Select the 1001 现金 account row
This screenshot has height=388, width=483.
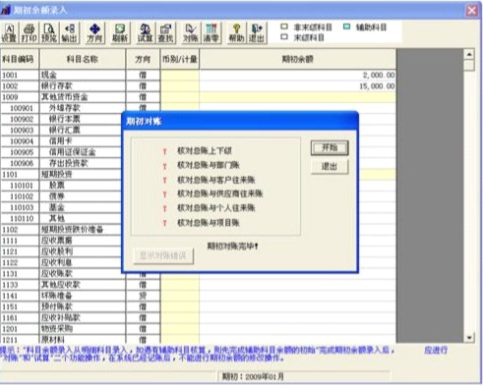tap(198, 75)
